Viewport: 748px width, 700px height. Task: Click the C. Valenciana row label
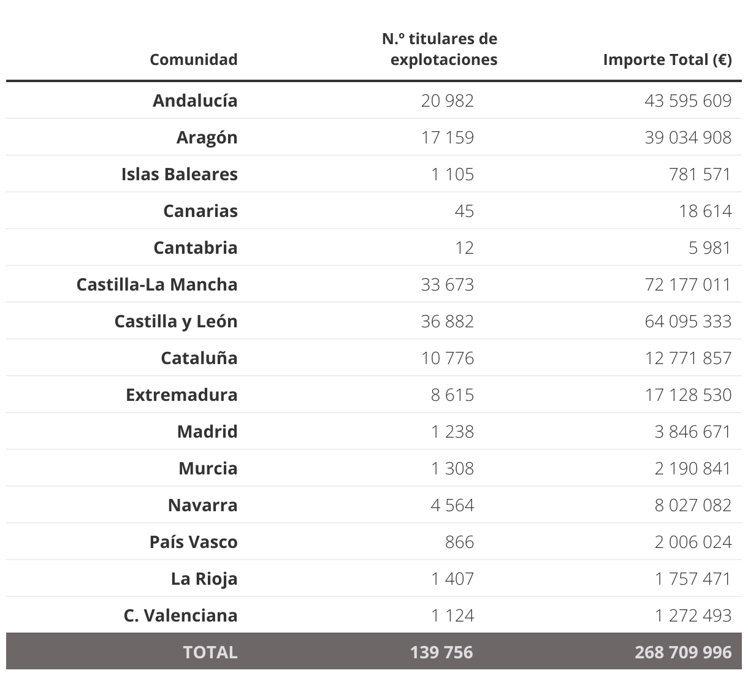(180, 615)
